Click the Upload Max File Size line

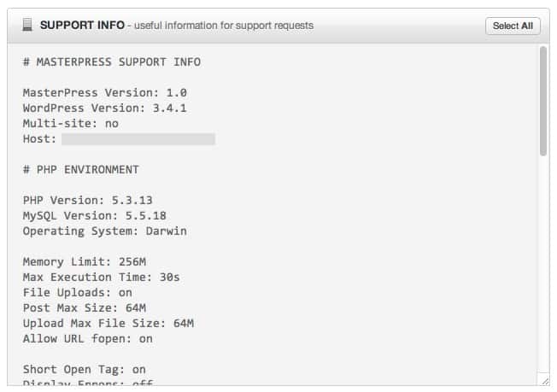(108, 323)
